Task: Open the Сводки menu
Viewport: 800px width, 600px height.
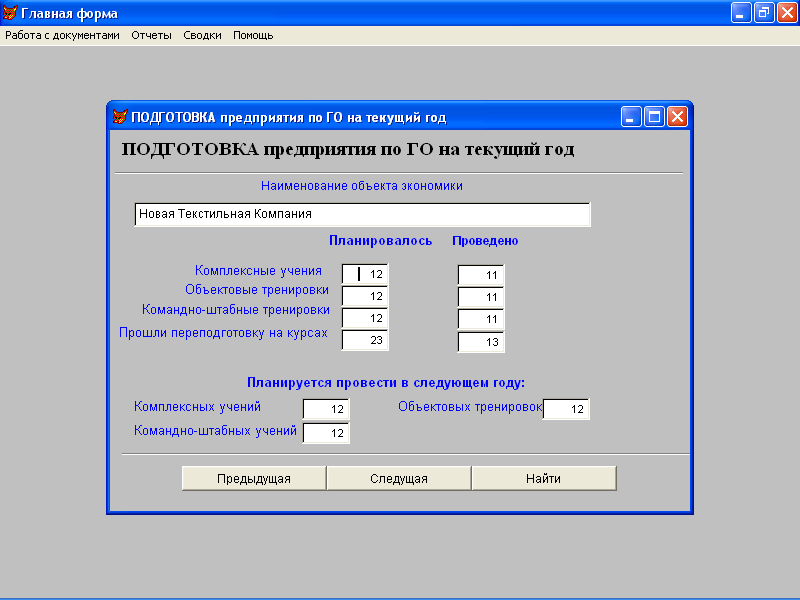Action: tap(202, 35)
